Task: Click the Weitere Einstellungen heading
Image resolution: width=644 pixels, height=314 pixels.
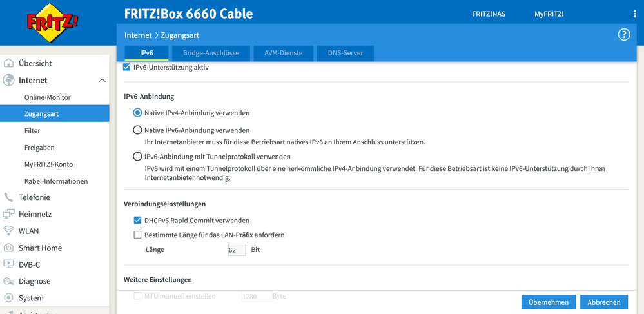Action: point(158,280)
